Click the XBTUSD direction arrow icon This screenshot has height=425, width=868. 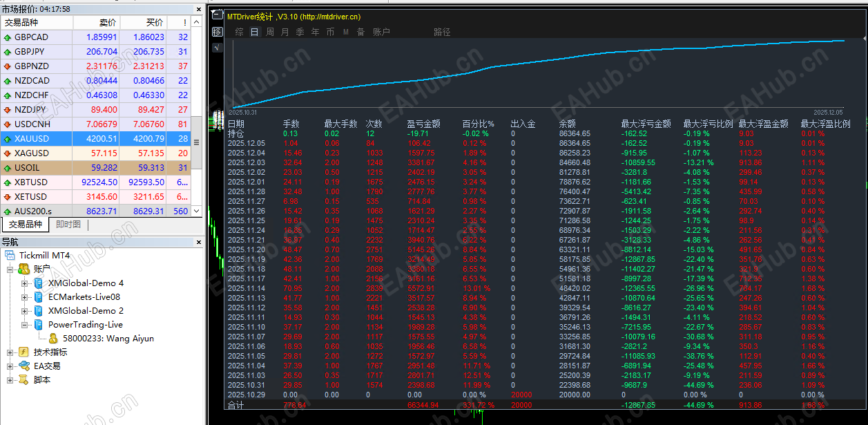7,182
